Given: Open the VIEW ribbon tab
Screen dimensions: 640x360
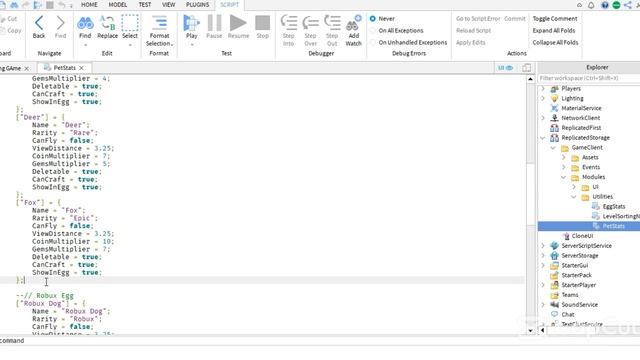Looking at the screenshot, I should pos(169,4).
